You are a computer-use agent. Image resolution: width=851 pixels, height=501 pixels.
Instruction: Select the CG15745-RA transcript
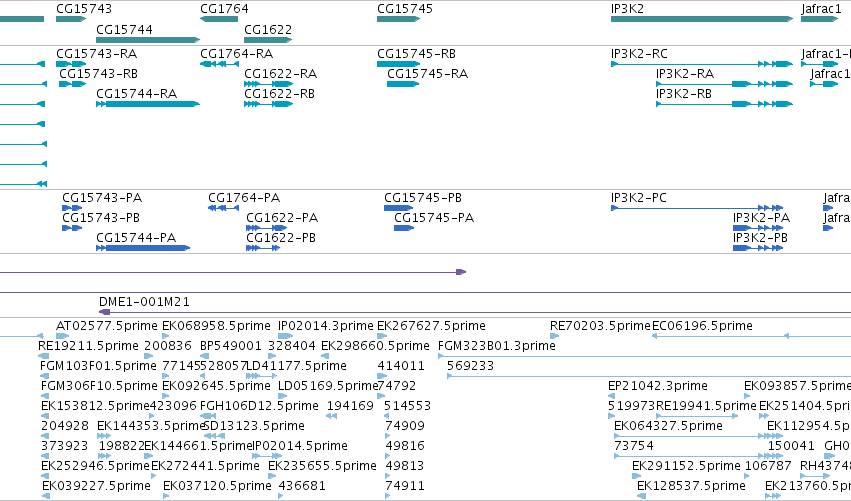tap(403, 84)
